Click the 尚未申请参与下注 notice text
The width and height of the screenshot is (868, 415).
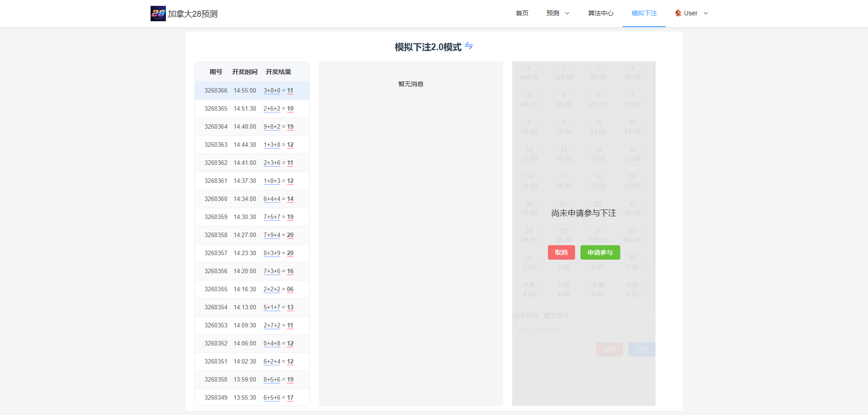coord(584,213)
